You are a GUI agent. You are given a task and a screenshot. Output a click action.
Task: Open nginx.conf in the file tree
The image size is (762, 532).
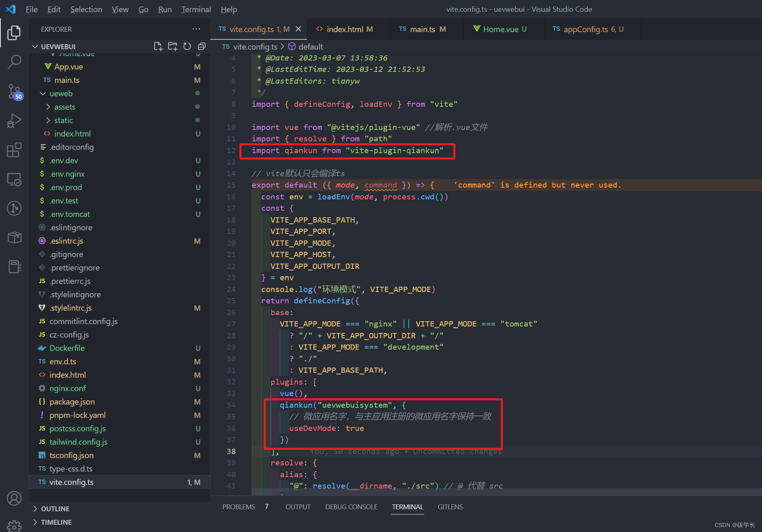[x=119, y=388]
